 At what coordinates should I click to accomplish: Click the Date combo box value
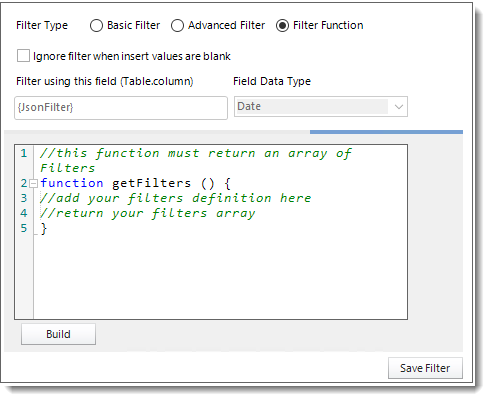311,107
